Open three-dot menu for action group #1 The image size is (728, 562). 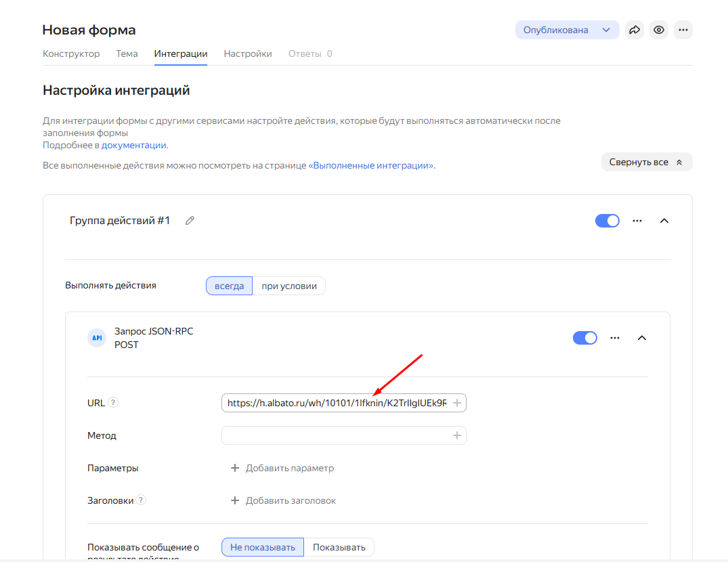click(x=637, y=221)
